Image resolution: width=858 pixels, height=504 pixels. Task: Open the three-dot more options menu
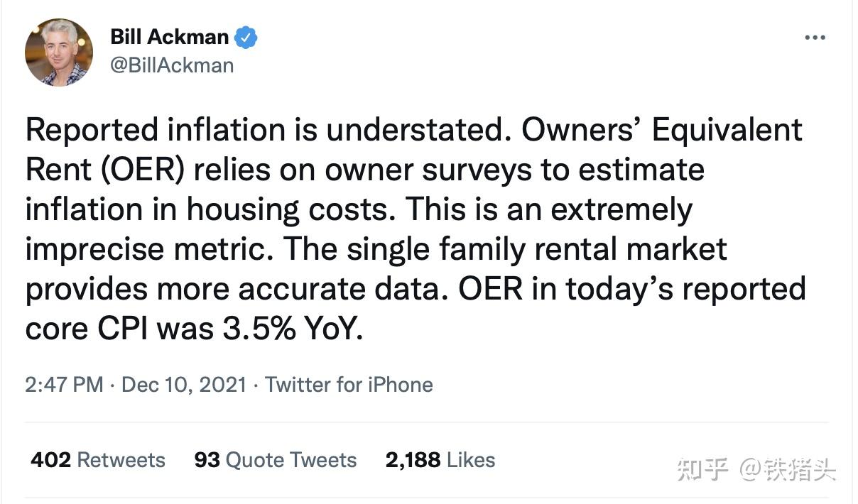click(815, 38)
